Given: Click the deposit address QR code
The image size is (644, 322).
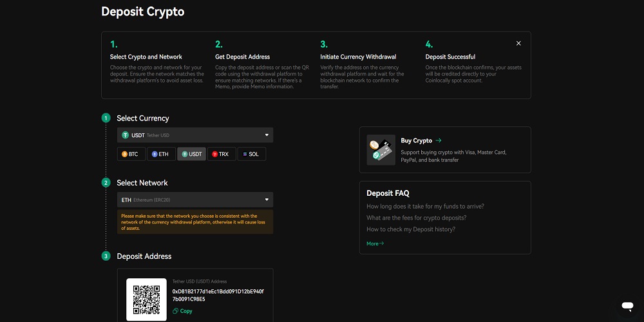Looking at the screenshot, I should (146, 299).
